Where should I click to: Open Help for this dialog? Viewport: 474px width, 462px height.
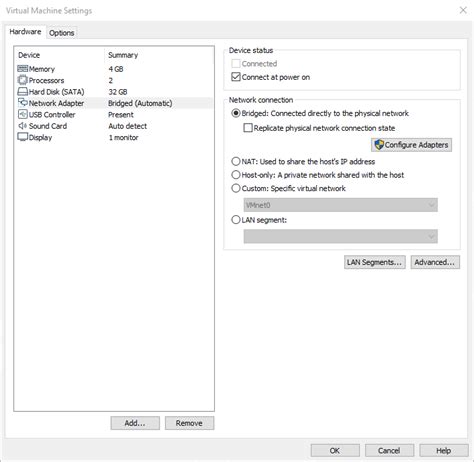pyautogui.click(x=444, y=451)
